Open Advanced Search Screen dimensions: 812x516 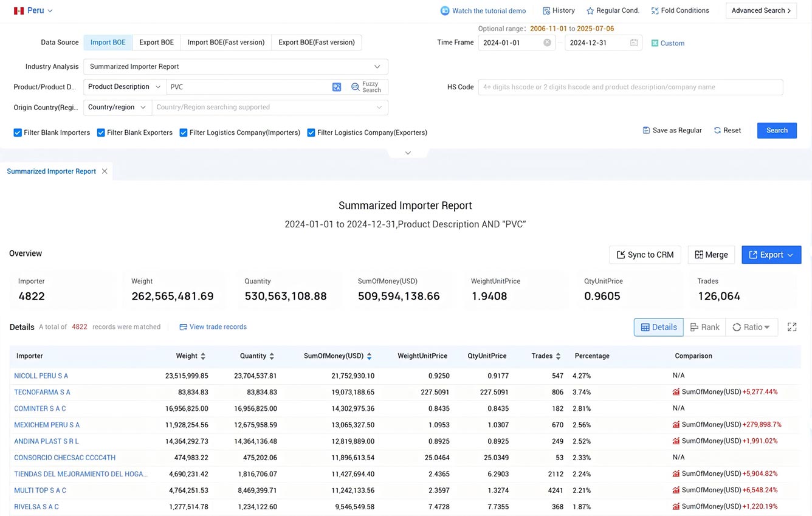click(761, 11)
